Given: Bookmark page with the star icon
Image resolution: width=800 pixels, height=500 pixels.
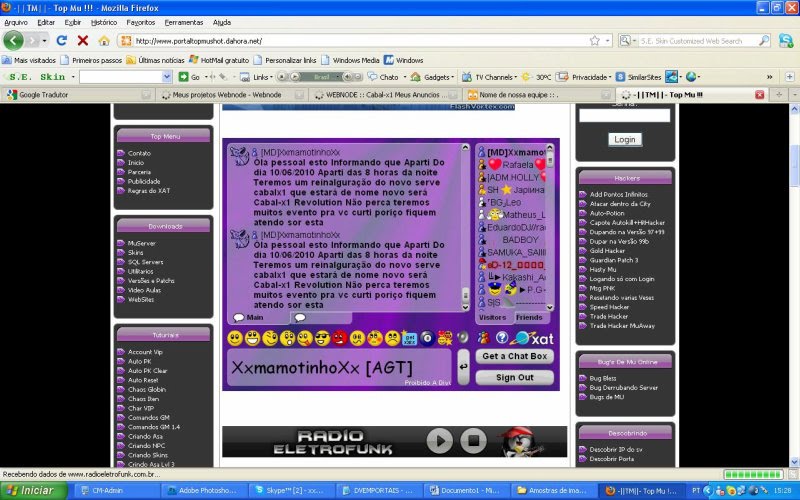Looking at the screenshot, I should point(594,41).
